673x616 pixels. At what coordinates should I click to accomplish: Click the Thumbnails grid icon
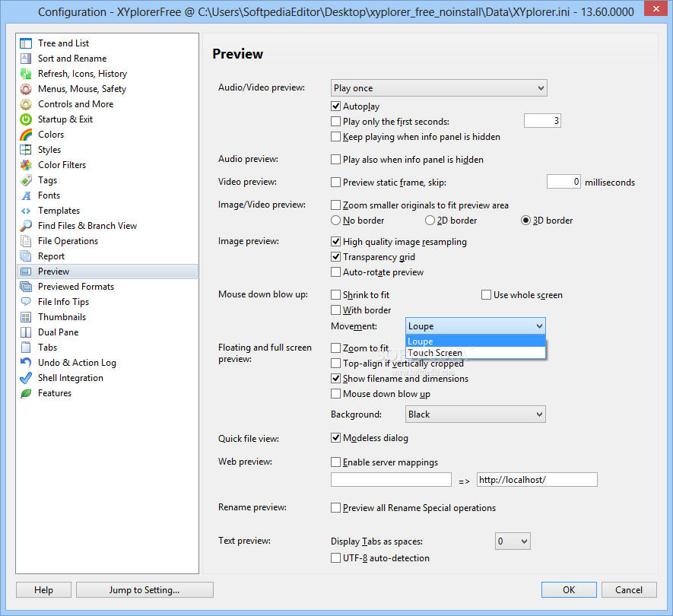point(26,317)
